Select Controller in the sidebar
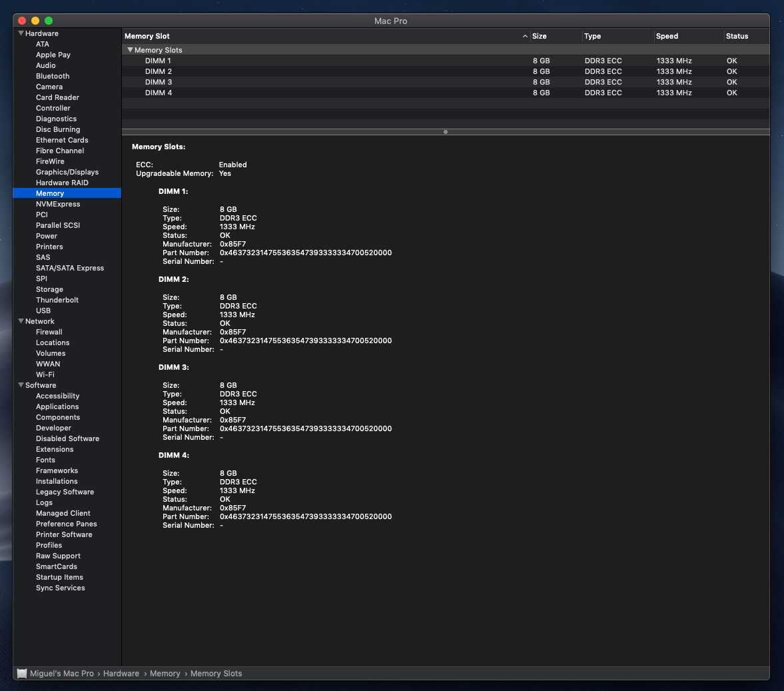 pos(53,108)
